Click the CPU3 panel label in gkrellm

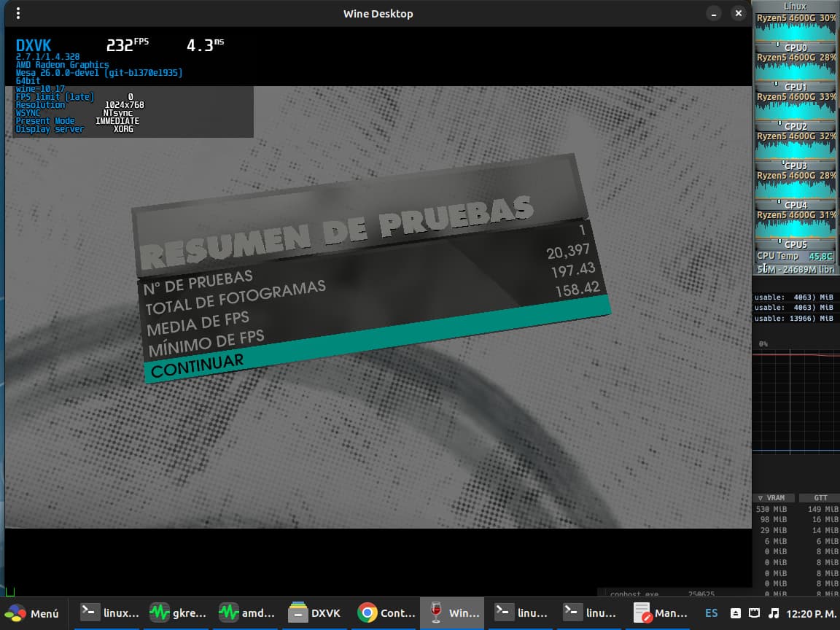tap(796, 166)
